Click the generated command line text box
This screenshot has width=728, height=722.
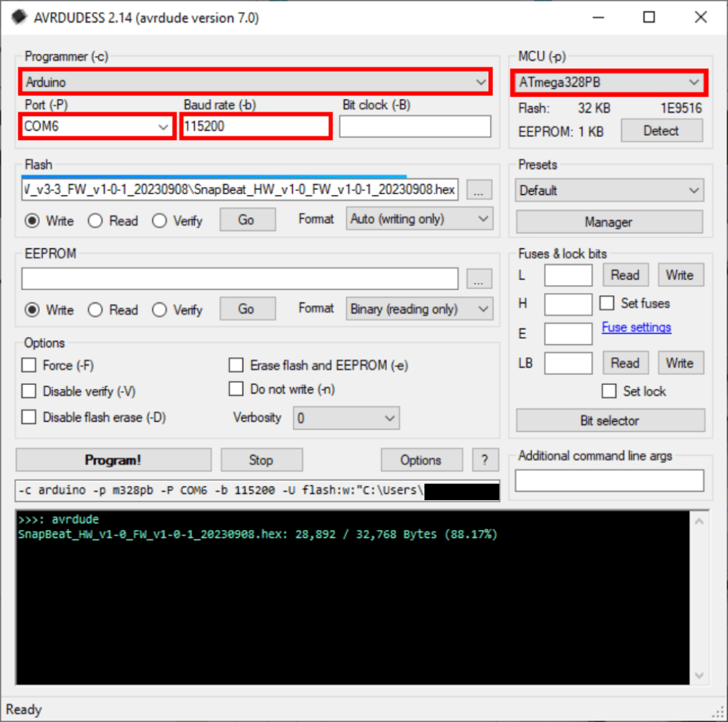(x=257, y=491)
